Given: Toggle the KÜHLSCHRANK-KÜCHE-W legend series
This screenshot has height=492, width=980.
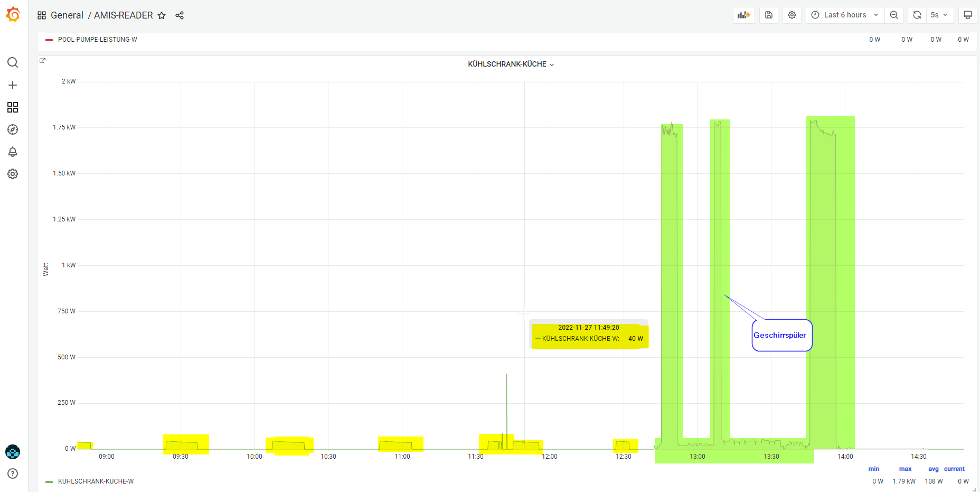Looking at the screenshot, I should [x=96, y=481].
